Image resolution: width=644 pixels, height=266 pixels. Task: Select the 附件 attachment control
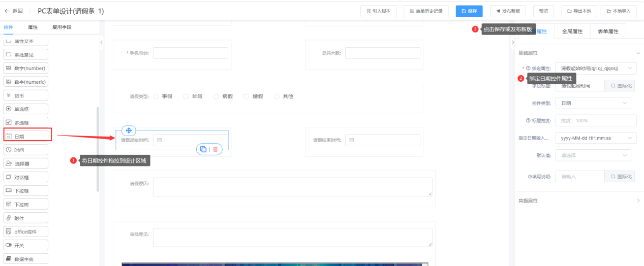[x=26, y=218]
